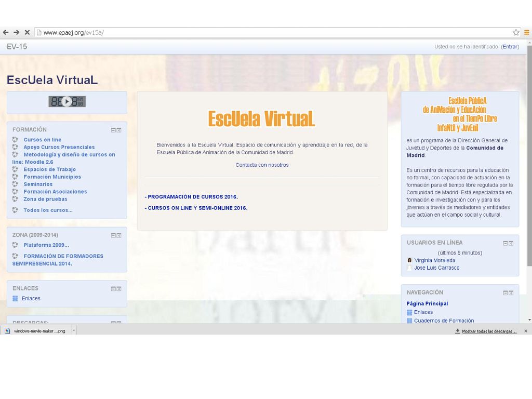Click the icon beside Metodología y diseño
The width and height of the screenshot is (532, 399).
[15, 154]
